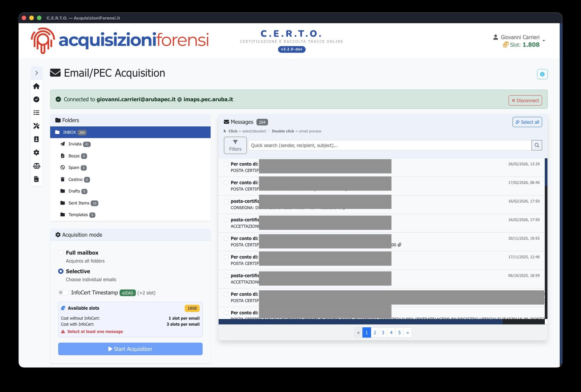
Task: Click the Messages 204 count badge
Action: 262,122
